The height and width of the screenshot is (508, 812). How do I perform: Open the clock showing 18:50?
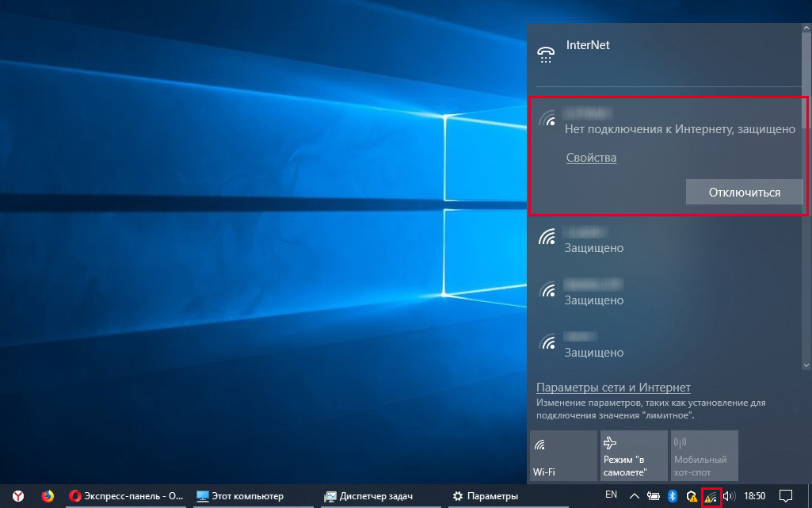click(754, 496)
